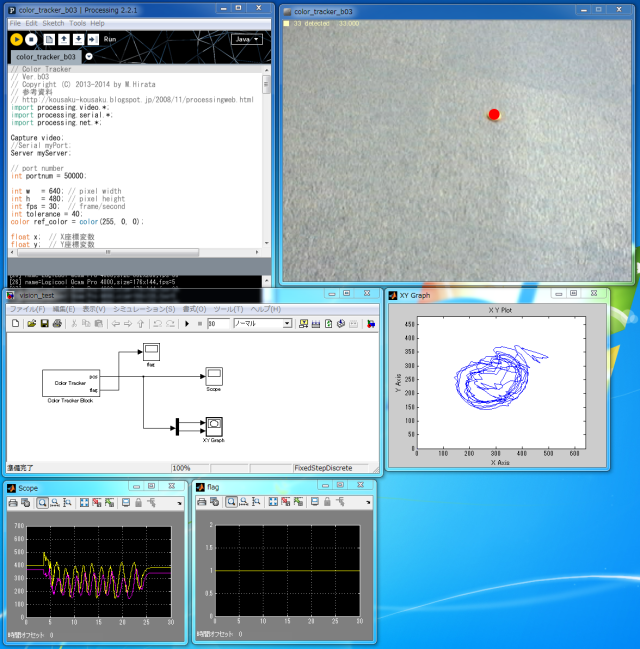640x649 pixels.
Task: Select the Scope block in Simulink model
Action: click(214, 376)
